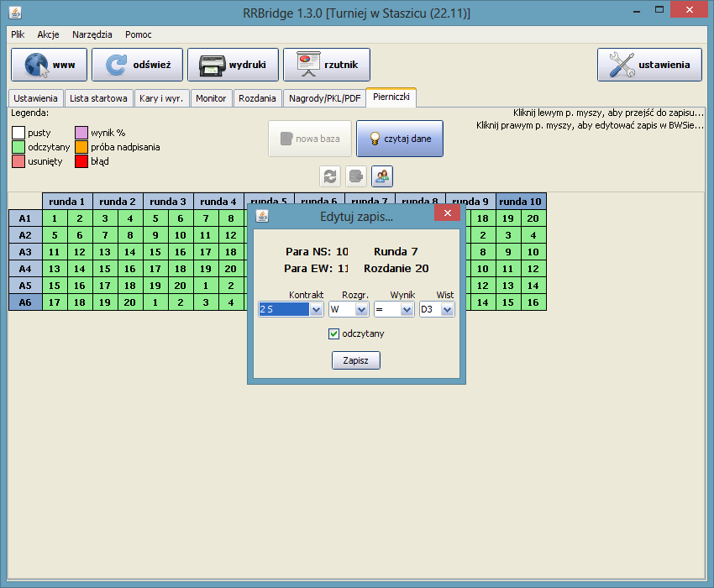Close the Edytuj zapis dialog
Screen dimensions: 714x588
(x=446, y=217)
